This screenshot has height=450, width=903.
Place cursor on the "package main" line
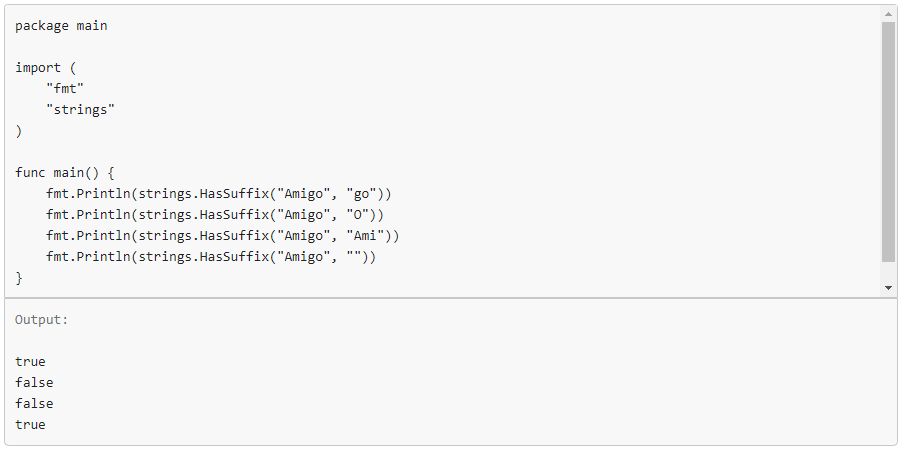coord(61,26)
